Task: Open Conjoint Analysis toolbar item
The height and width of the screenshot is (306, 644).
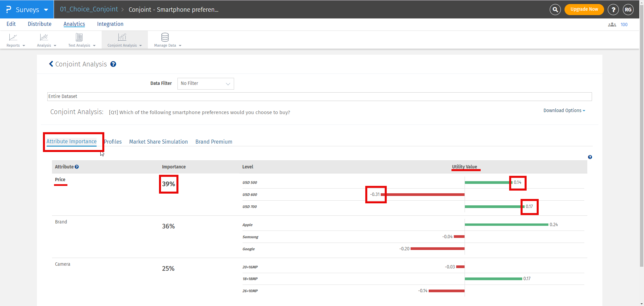Action: point(124,40)
